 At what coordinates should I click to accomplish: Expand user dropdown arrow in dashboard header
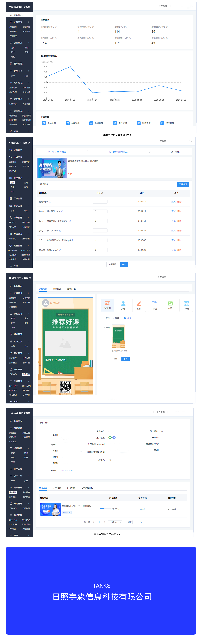click(192, 6)
